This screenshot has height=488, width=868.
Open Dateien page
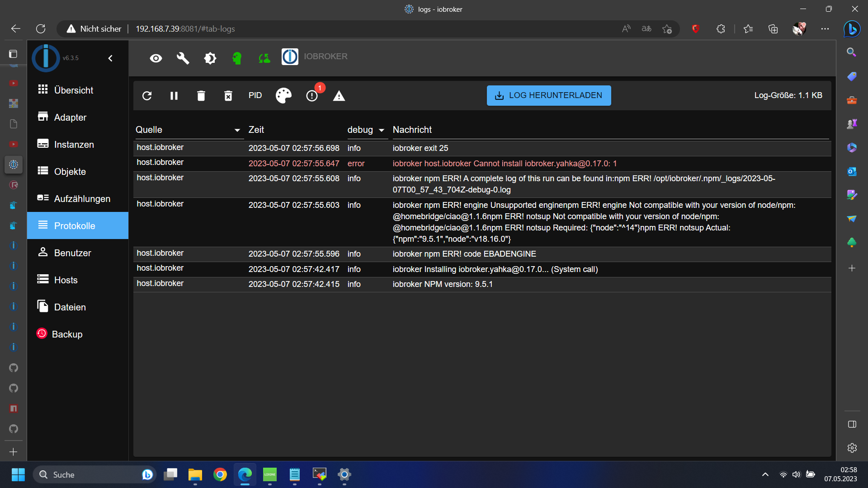(78, 307)
